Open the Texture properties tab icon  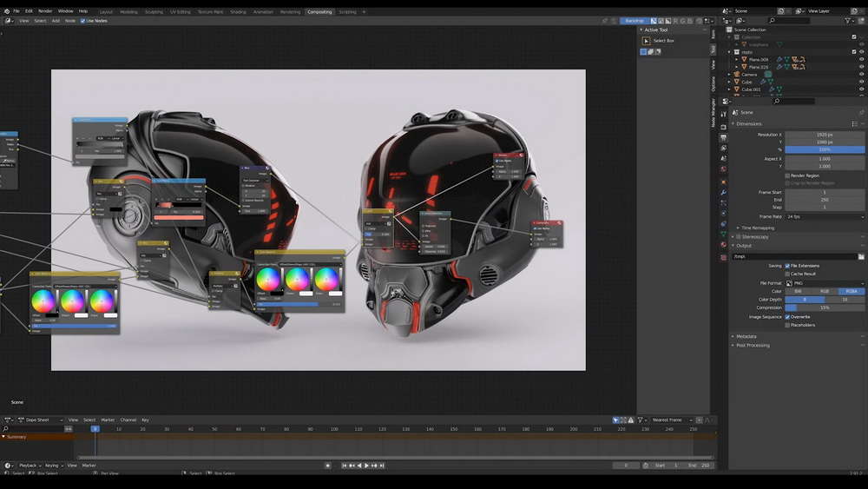coord(724,257)
